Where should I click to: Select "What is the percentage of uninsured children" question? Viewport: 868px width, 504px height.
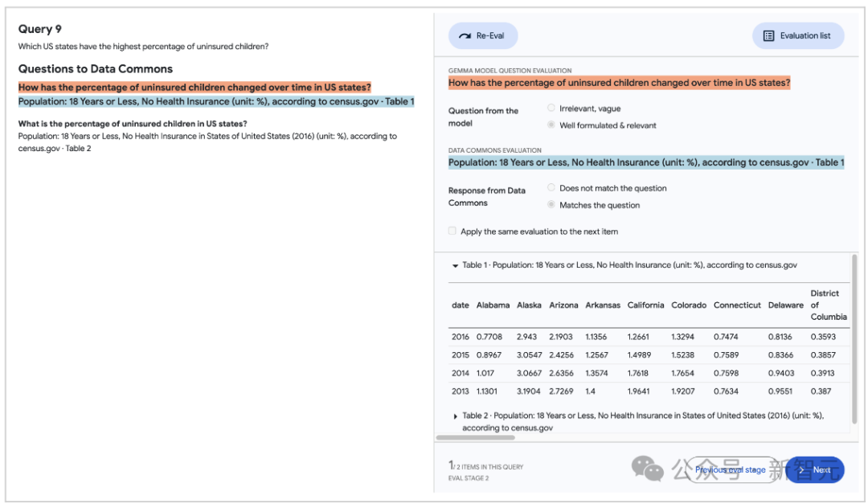133,124
